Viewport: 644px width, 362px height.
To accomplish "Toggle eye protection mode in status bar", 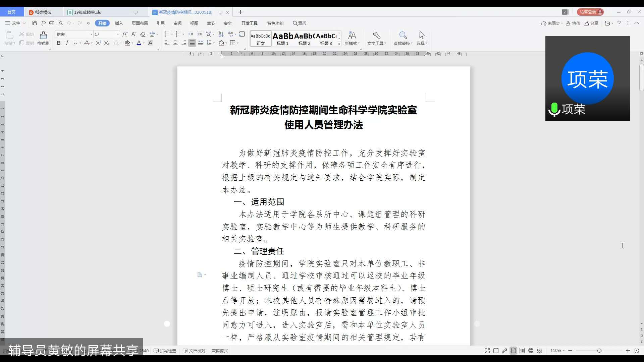I will click(539, 351).
